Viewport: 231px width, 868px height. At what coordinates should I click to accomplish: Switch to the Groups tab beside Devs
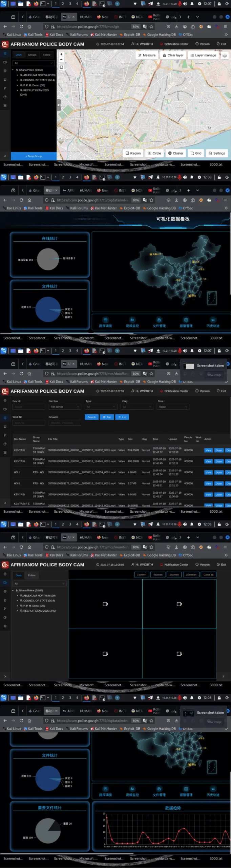[32, 55]
